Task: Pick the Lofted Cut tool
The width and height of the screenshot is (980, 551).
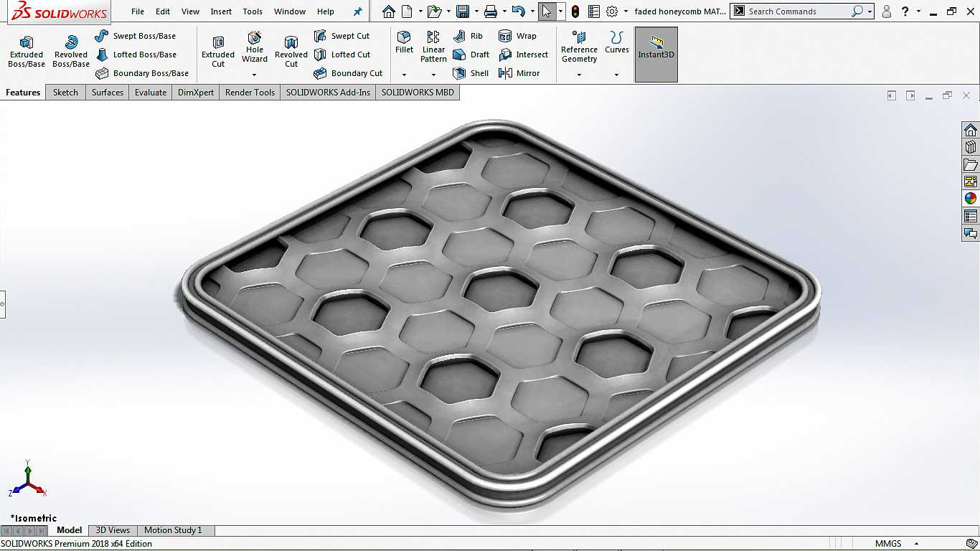Action: (342, 55)
